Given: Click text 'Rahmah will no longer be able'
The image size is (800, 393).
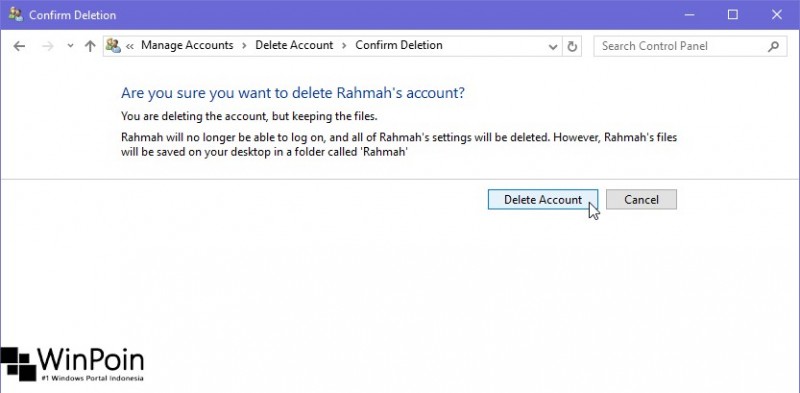Looking at the screenshot, I should pyautogui.click(x=399, y=144).
